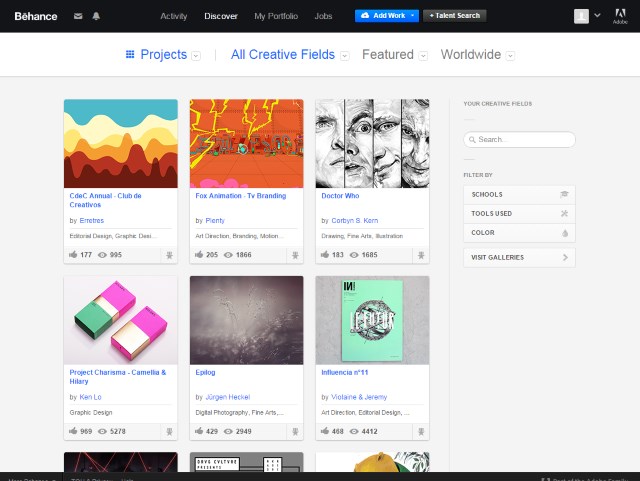The image size is (640, 481).
Task: Open the Fox Animation orange lightning thumbnail
Action: coord(247,143)
